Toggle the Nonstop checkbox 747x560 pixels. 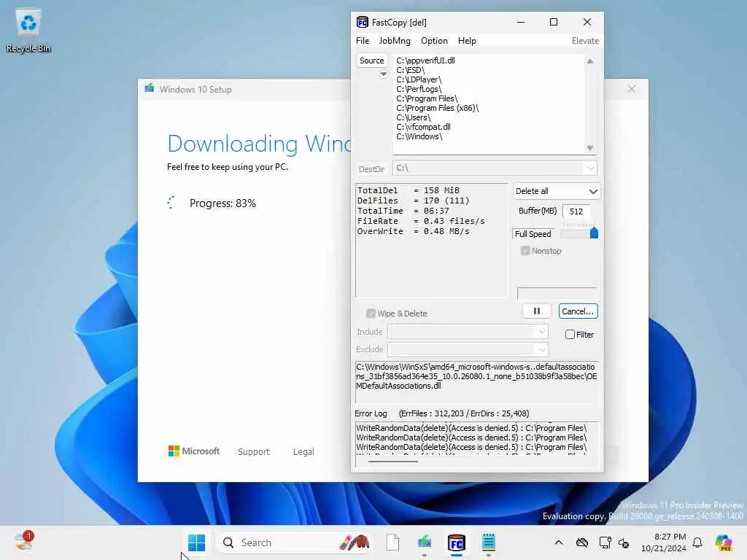coord(525,251)
